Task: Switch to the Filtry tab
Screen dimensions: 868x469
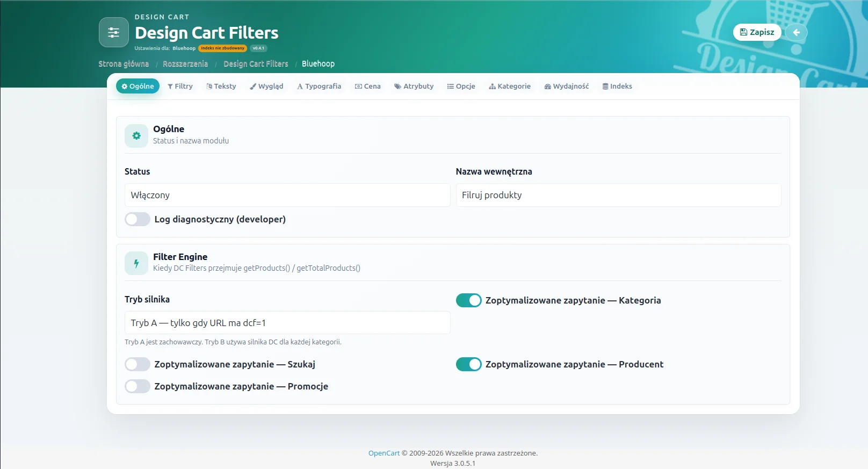Action: (x=180, y=86)
